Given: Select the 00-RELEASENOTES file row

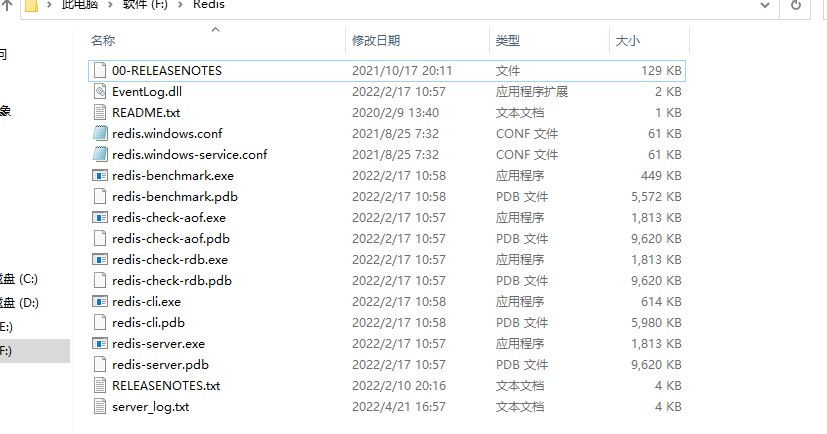Looking at the screenshot, I should pos(387,71).
